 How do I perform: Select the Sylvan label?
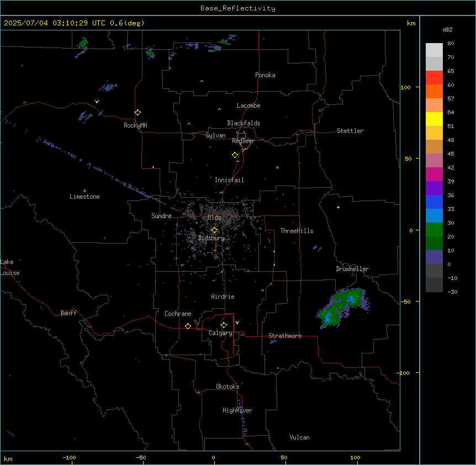(x=215, y=135)
